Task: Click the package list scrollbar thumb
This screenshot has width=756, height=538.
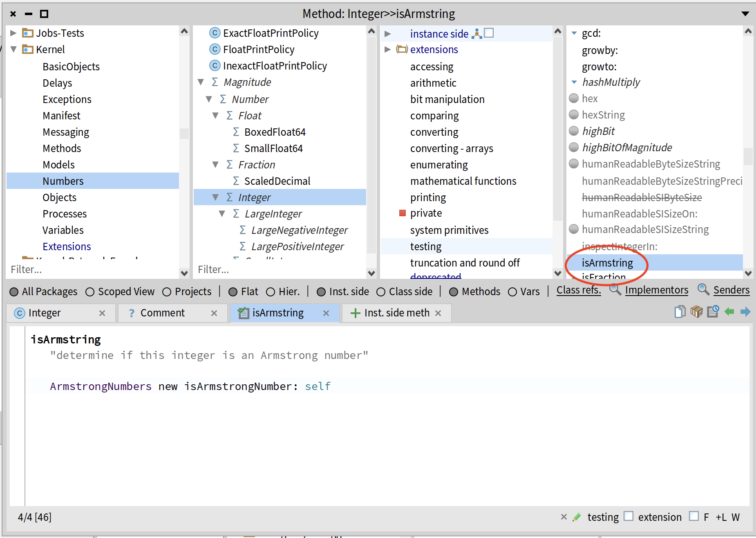Action: 184,133
